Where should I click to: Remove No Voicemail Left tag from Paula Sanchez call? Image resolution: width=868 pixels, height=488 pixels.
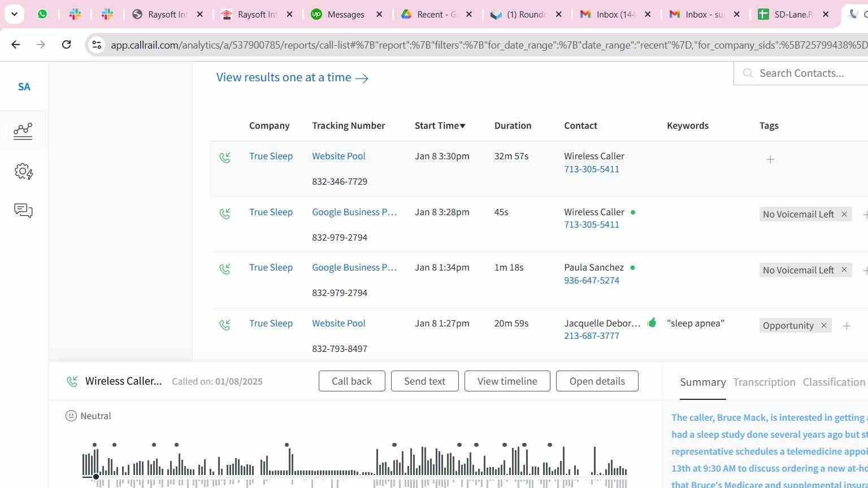pyautogui.click(x=844, y=270)
